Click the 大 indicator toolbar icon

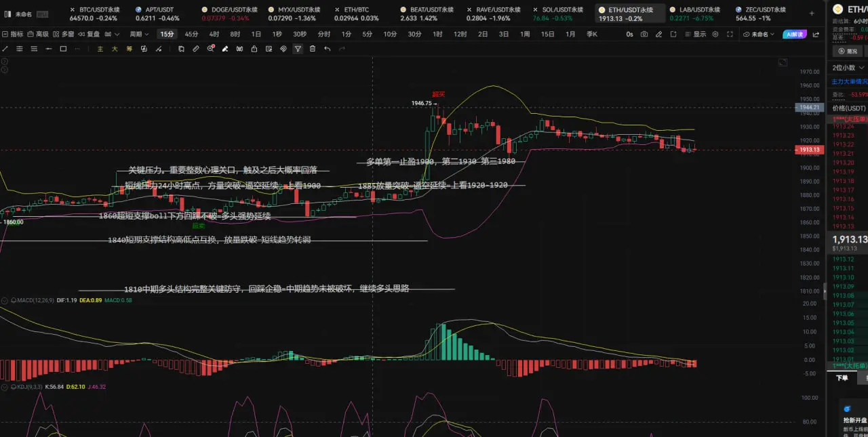115,49
